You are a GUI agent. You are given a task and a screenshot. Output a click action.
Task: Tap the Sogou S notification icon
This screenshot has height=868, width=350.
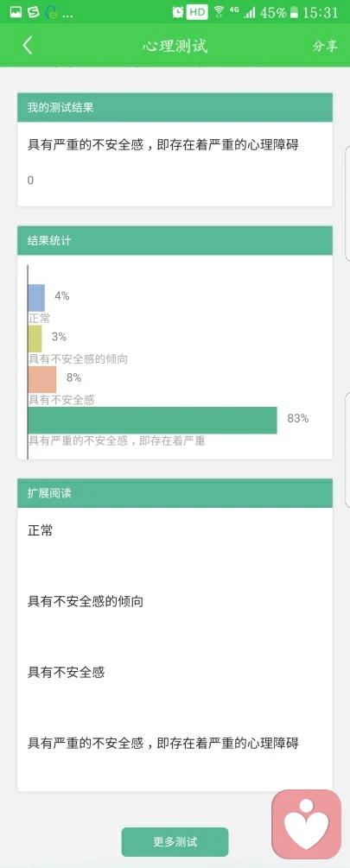pyautogui.click(x=34, y=11)
